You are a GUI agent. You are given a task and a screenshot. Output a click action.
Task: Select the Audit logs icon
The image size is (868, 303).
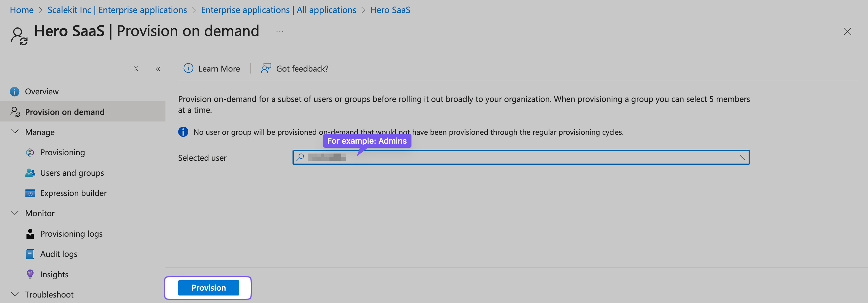pos(30,254)
